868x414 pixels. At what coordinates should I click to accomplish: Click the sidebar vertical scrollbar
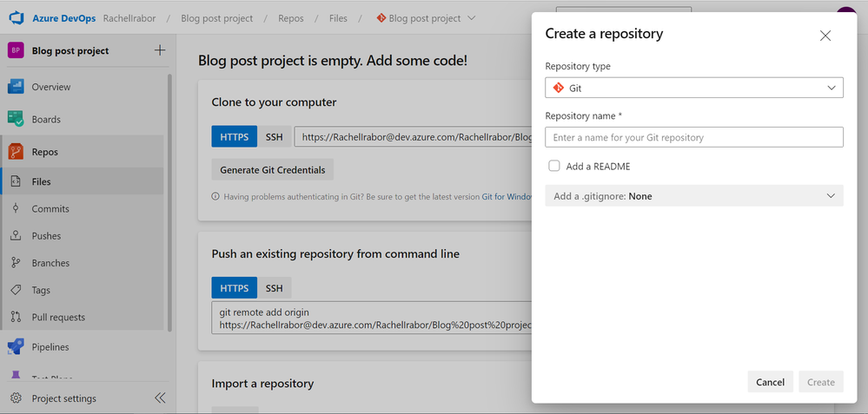[x=169, y=201]
